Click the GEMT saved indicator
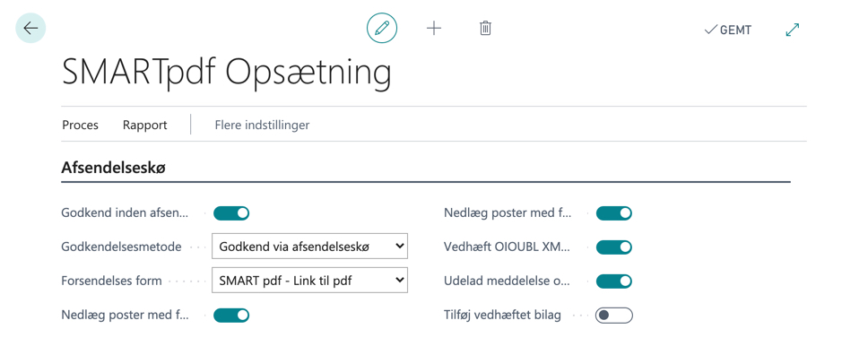This screenshot has height=355, width=868. click(728, 30)
